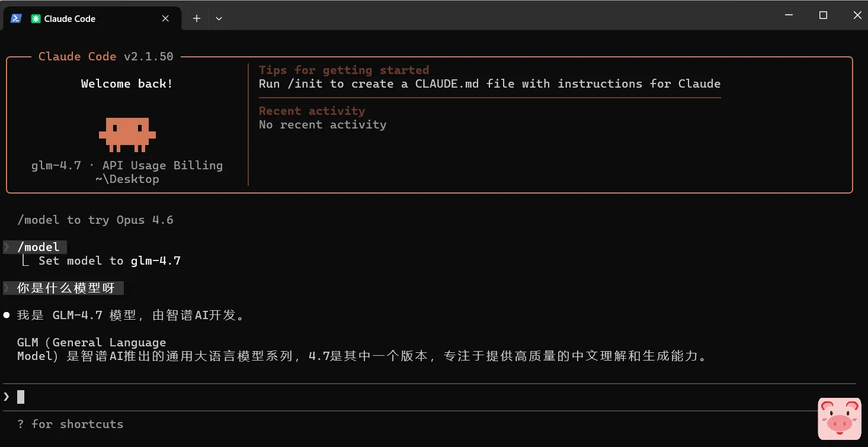The image size is (868, 447).
Task: Click the white bullet before the GLM-4.7 reply
Action: (x=7, y=315)
